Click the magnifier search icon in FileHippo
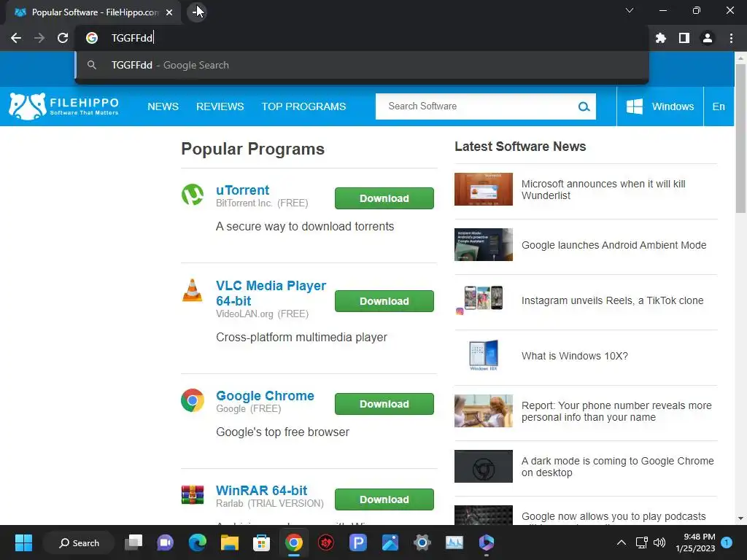This screenshot has height=560, width=747. pyautogui.click(x=584, y=106)
